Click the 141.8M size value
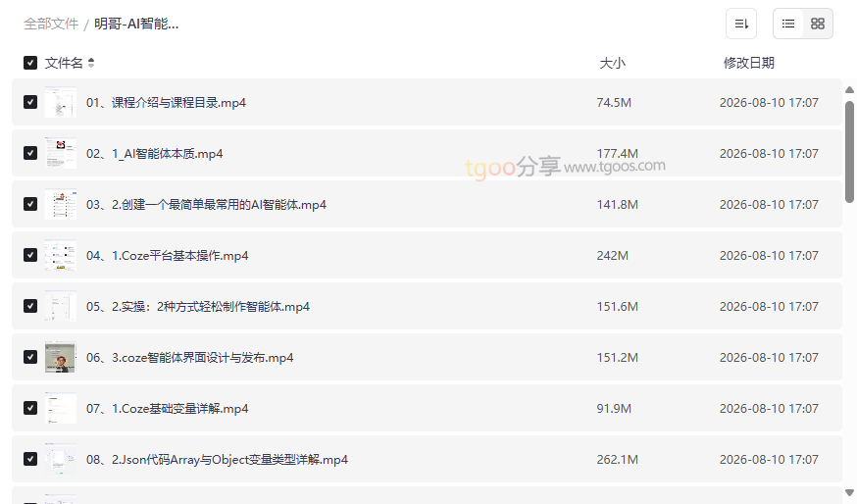 coord(617,204)
